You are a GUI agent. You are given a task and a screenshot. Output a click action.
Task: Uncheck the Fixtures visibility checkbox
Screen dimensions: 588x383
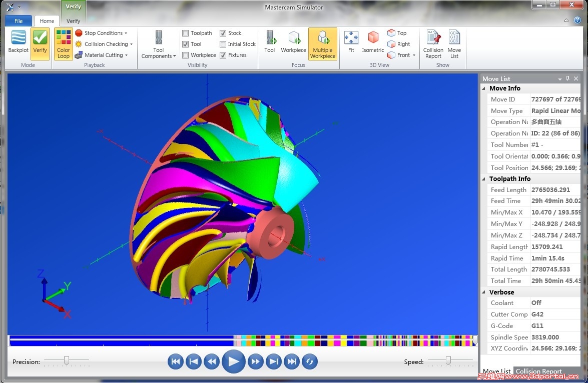click(223, 55)
